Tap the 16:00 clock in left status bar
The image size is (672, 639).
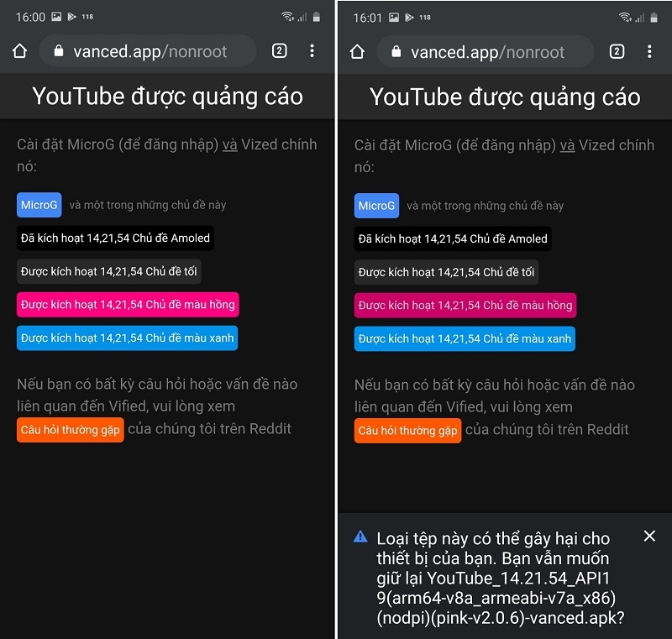click(x=30, y=17)
